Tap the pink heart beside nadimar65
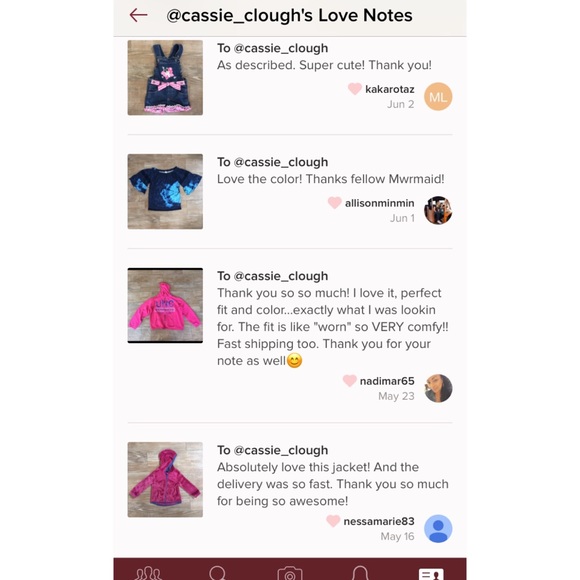The width and height of the screenshot is (580, 580). 349,381
